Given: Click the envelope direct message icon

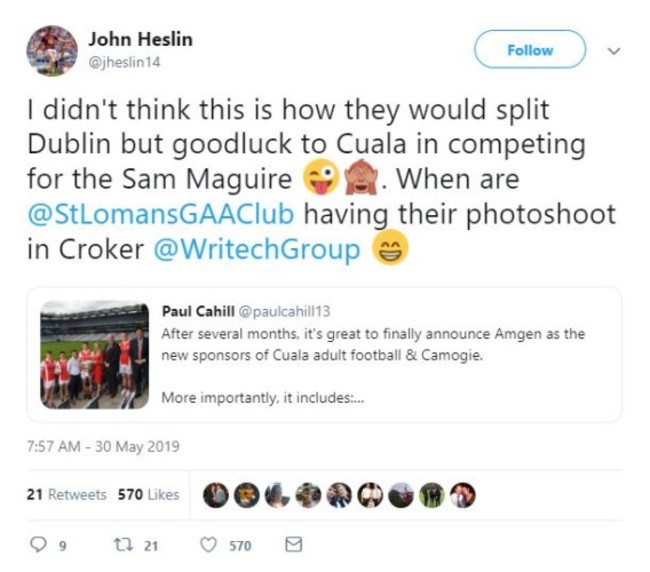Looking at the screenshot, I should tap(294, 544).
